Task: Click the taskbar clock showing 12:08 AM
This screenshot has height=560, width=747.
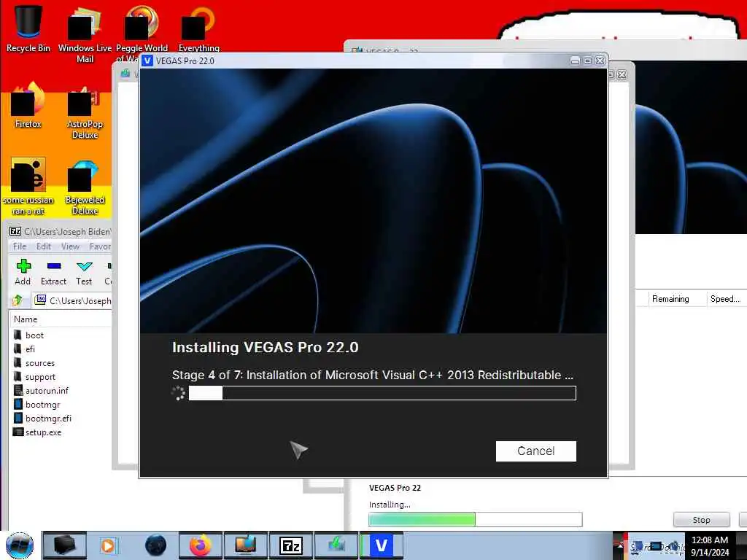Action: (x=710, y=545)
